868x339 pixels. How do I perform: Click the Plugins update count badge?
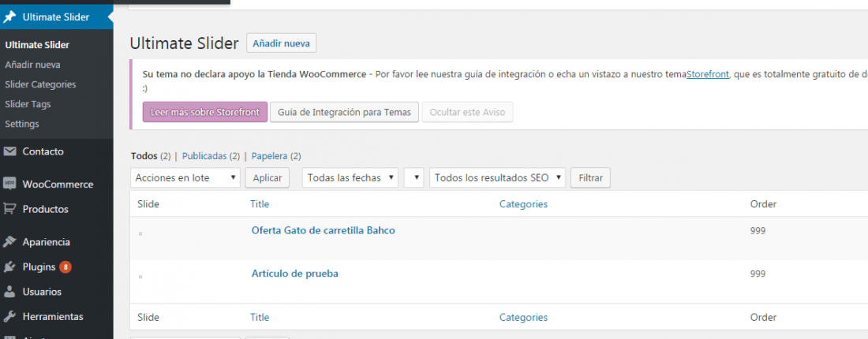point(65,267)
